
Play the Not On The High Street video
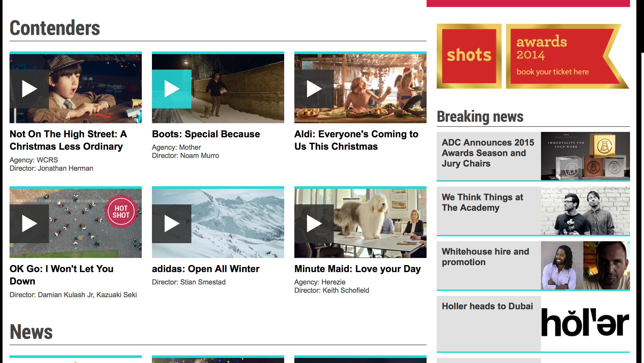tap(29, 89)
